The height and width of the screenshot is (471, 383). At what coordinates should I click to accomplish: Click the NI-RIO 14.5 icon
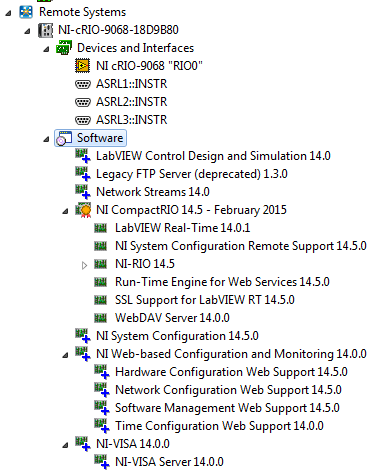tap(100, 264)
